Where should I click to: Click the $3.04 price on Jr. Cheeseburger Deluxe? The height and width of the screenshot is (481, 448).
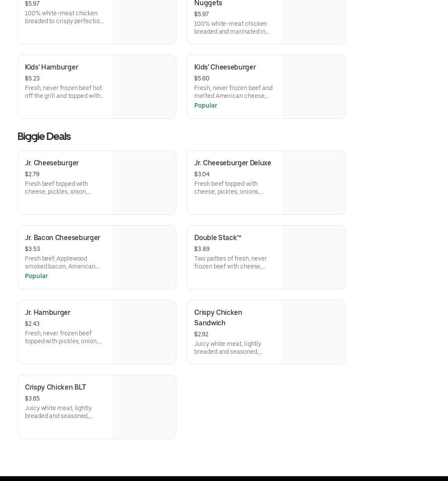[202, 174]
